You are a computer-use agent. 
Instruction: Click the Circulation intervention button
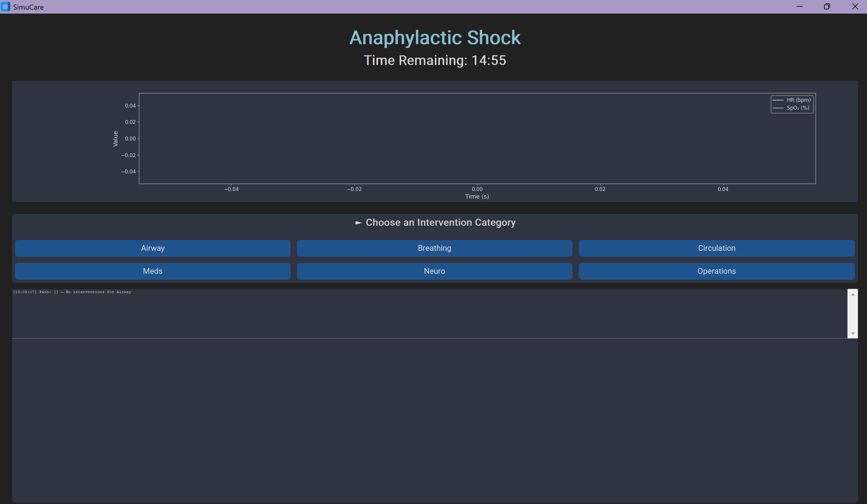[x=716, y=248]
